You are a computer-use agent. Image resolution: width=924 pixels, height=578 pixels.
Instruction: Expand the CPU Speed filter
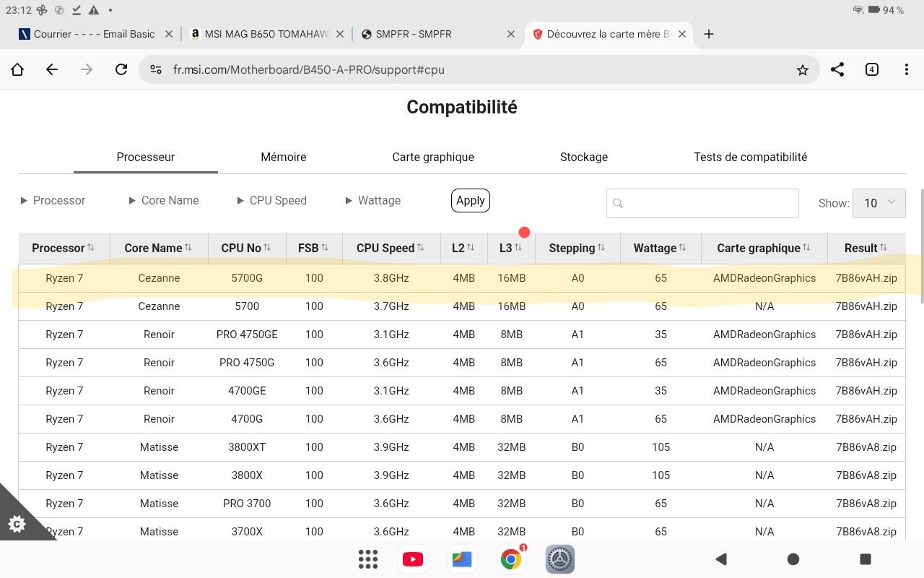(272, 200)
